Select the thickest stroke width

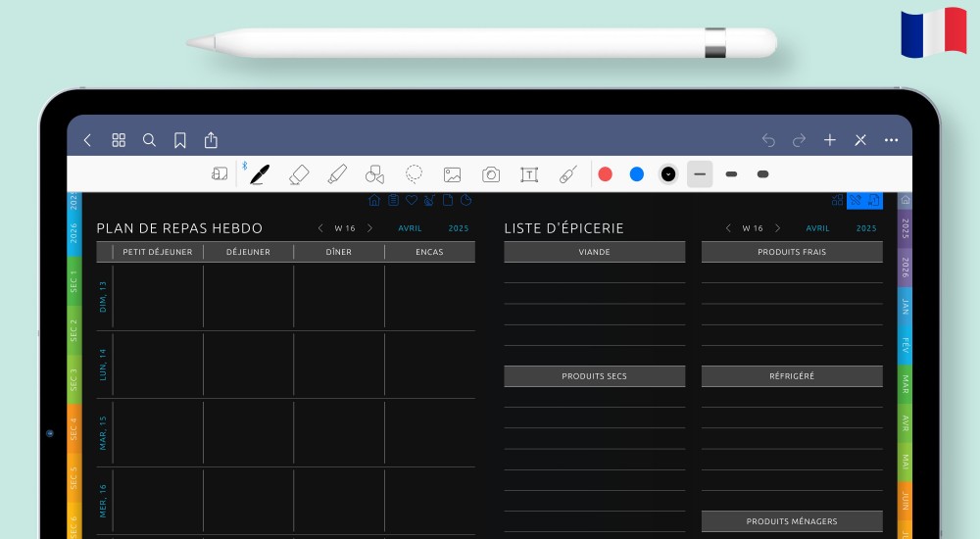[762, 174]
